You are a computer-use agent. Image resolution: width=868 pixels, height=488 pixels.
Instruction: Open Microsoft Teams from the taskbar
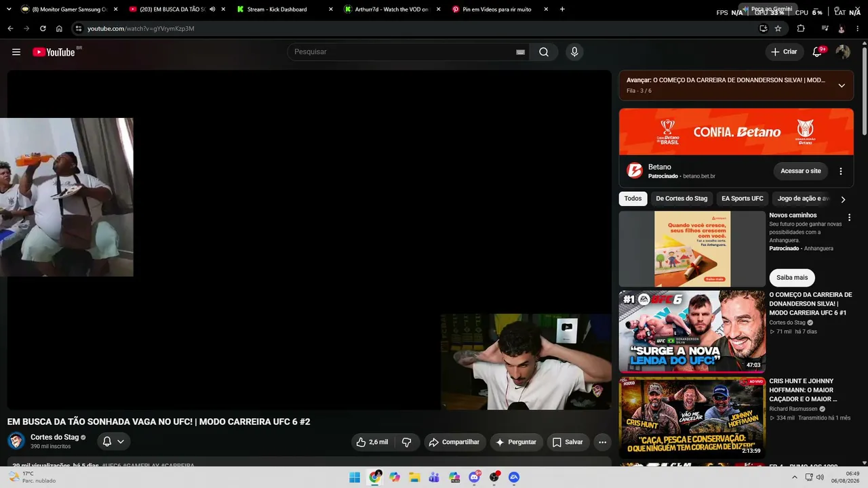point(434,477)
